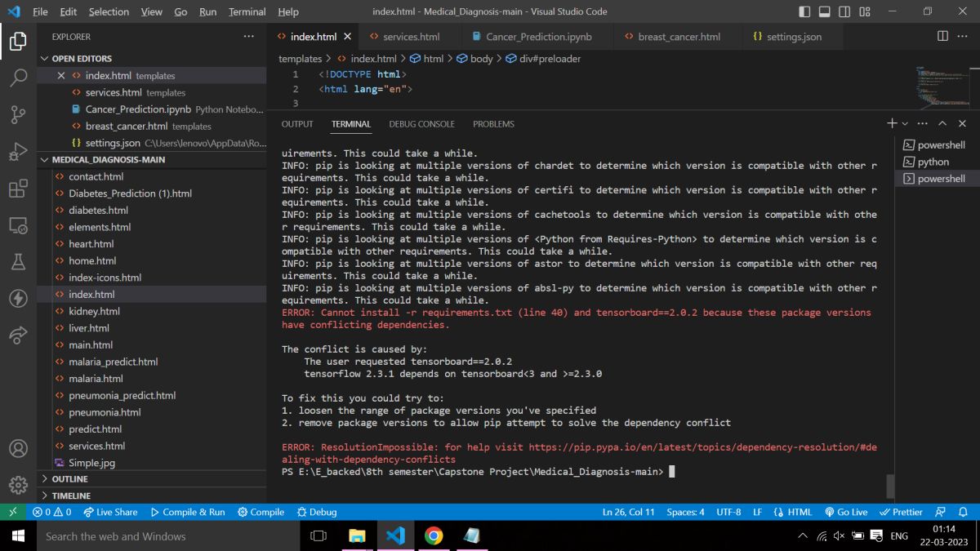
Task: Click Explorer more actions ellipsis
Action: pyautogui.click(x=249, y=37)
